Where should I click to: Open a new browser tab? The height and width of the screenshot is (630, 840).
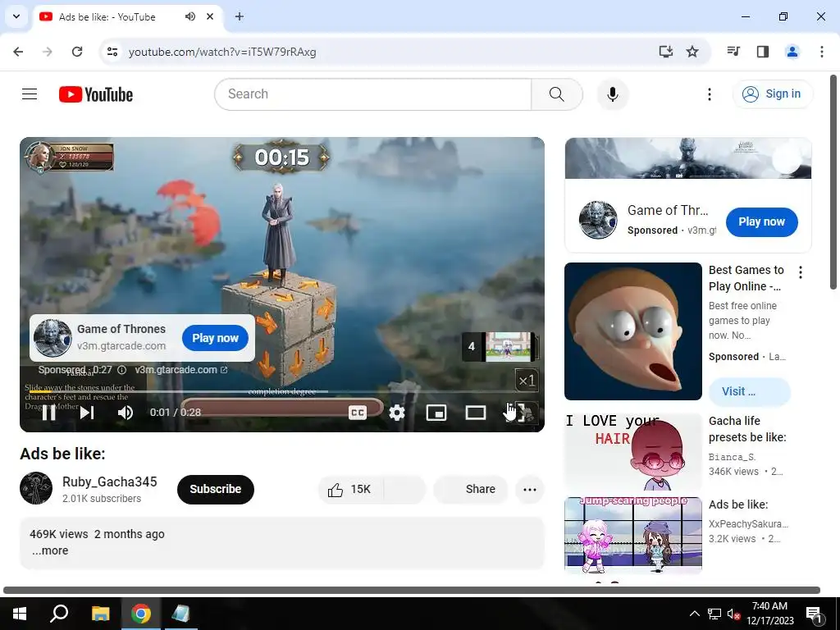click(240, 16)
